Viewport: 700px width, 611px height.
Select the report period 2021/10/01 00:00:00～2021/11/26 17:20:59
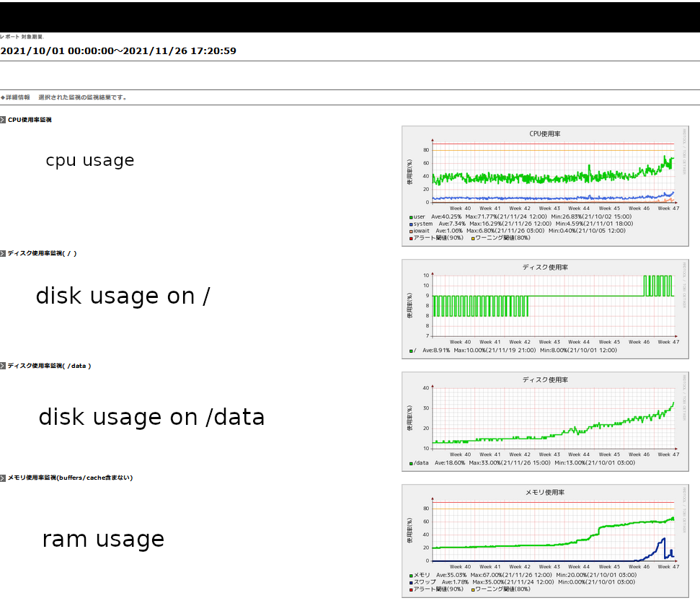point(118,51)
